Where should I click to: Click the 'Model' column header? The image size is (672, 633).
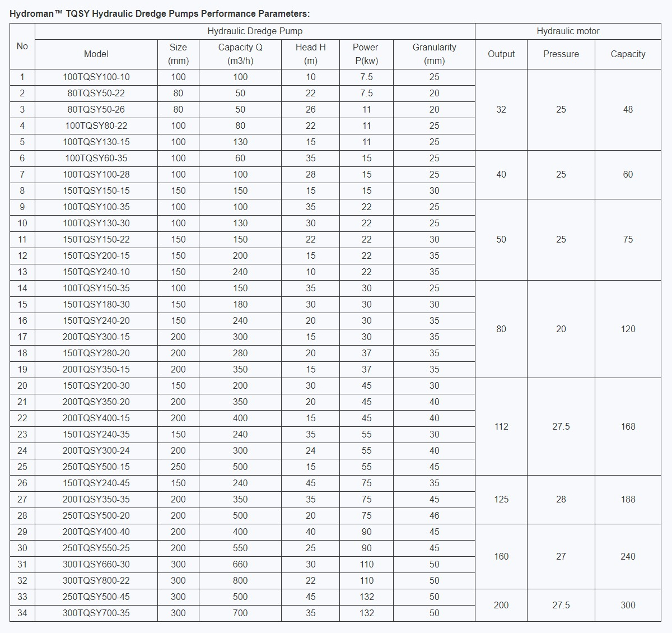[96, 54]
